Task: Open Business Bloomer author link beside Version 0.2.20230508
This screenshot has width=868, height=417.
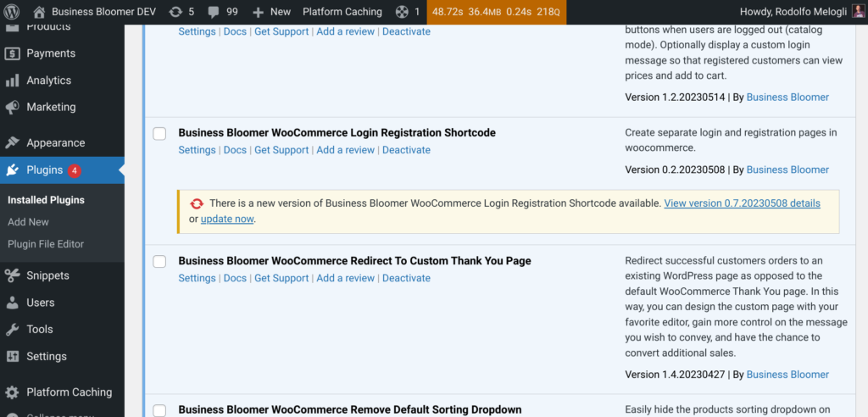Action: 787,170
